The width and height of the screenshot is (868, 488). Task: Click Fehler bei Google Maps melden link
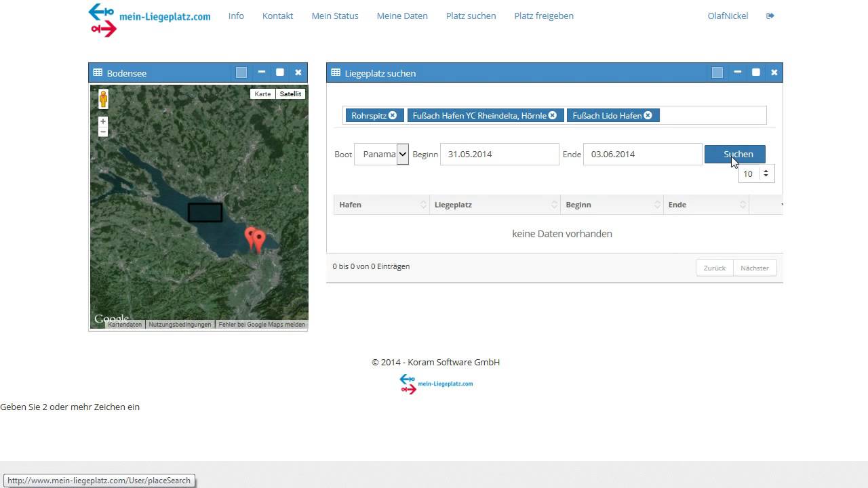point(262,325)
